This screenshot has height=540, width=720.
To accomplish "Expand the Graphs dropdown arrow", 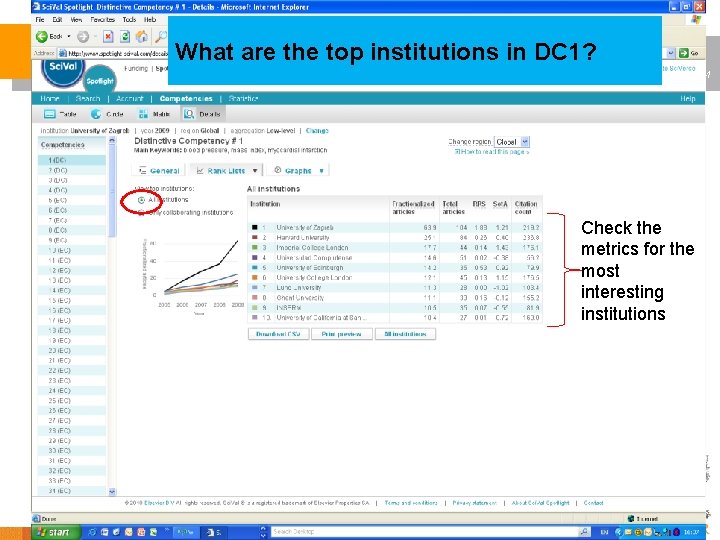I will pyautogui.click(x=321, y=171).
